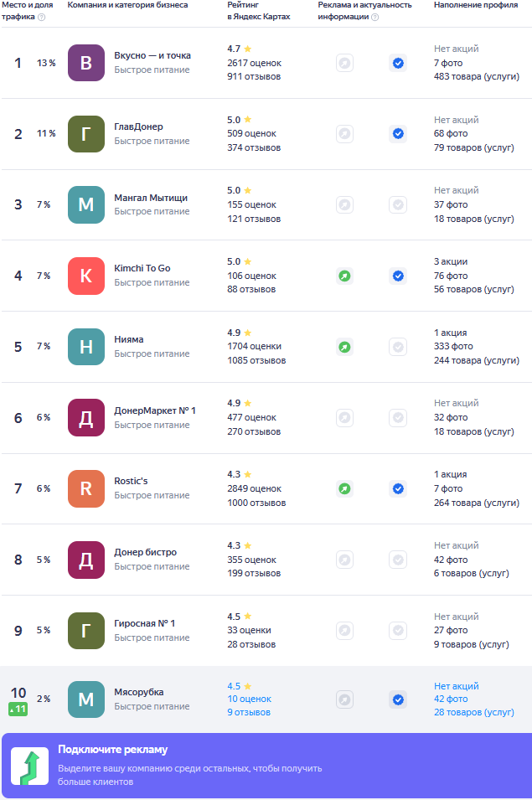The image size is (532, 800).
Task: Click help icon next to Место и доля трафика
Action: coord(42,17)
